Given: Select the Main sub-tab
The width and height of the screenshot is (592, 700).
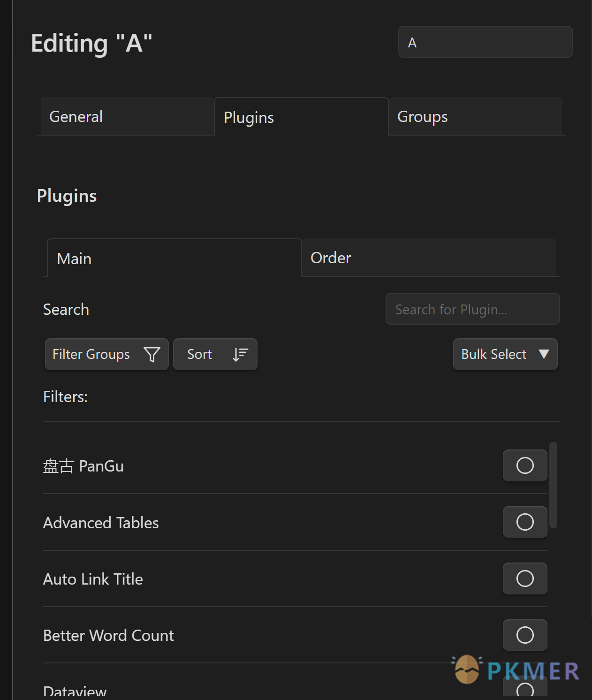Looking at the screenshot, I should click(174, 259).
